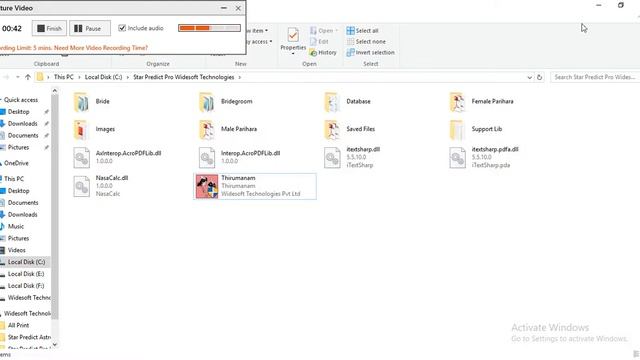Click the Up one level arrow
The height and width of the screenshot is (360, 640).
(28, 77)
